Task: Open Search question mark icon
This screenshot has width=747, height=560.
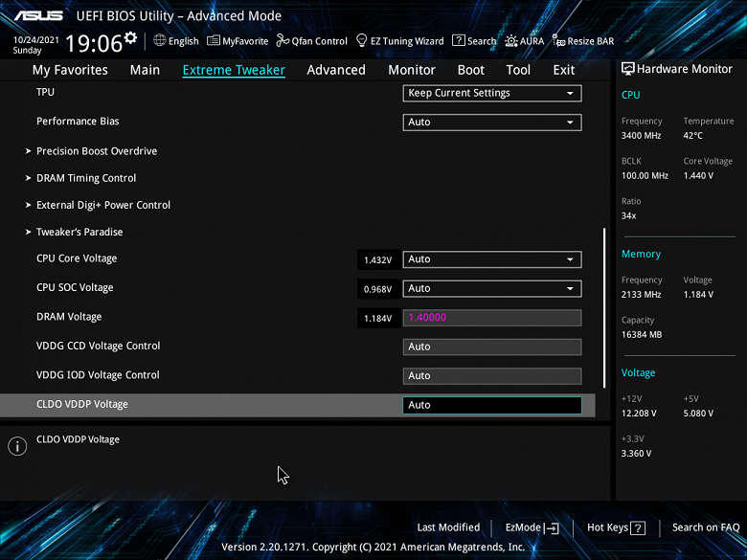Action: [459, 40]
